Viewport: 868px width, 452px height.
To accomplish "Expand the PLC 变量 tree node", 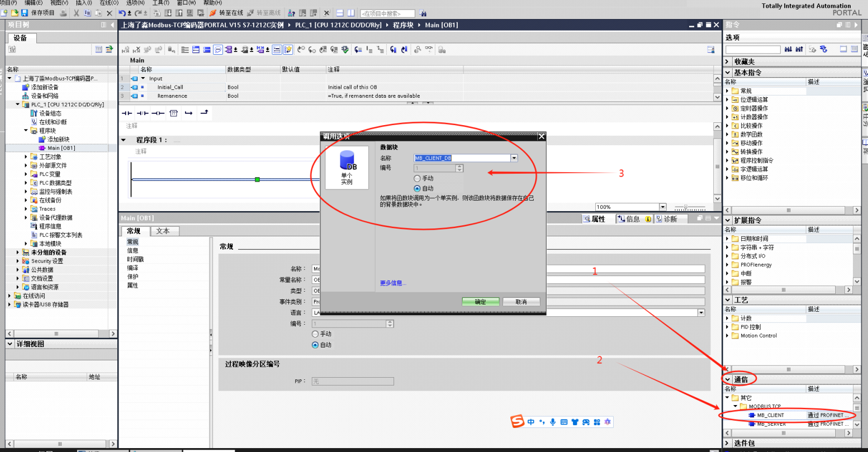I will click(26, 174).
